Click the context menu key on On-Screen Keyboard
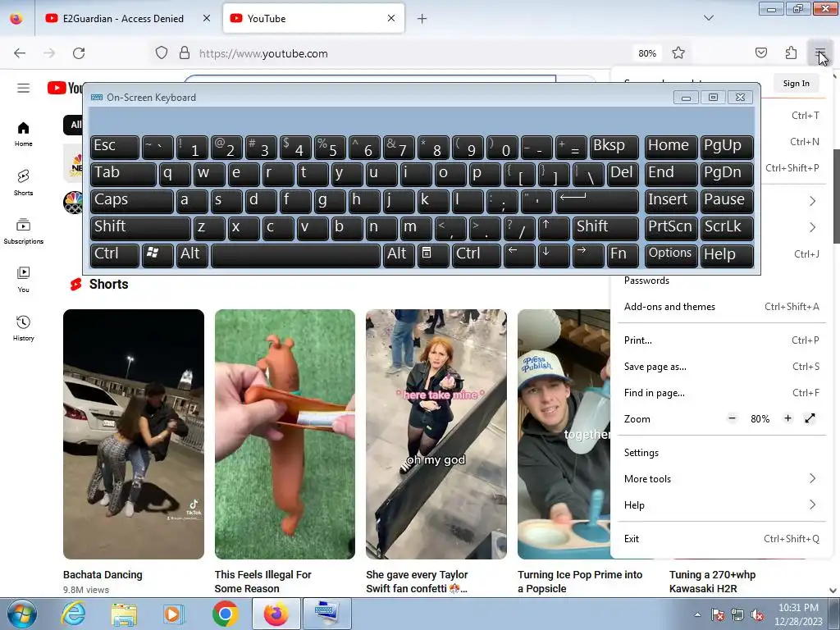Viewport: 840px width, 630px height. click(x=433, y=254)
